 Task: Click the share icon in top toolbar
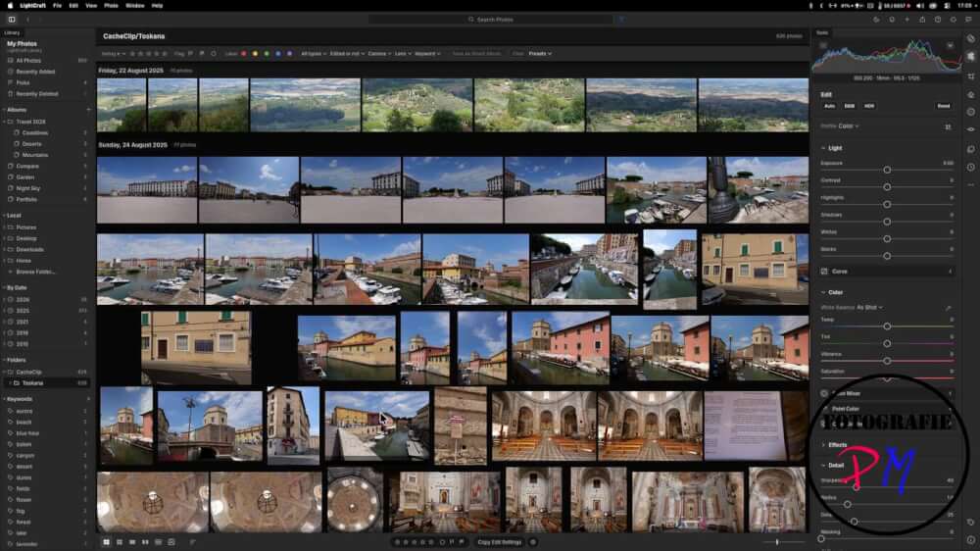[922, 20]
